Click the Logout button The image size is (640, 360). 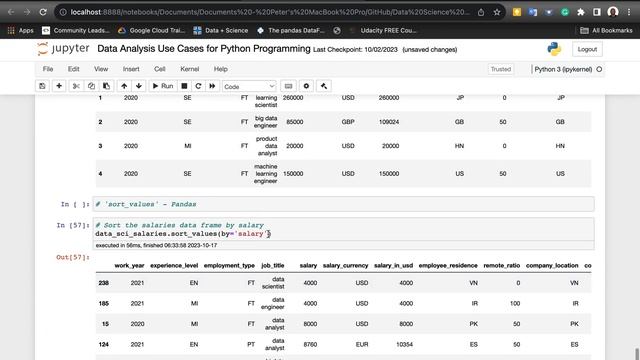tap(587, 49)
